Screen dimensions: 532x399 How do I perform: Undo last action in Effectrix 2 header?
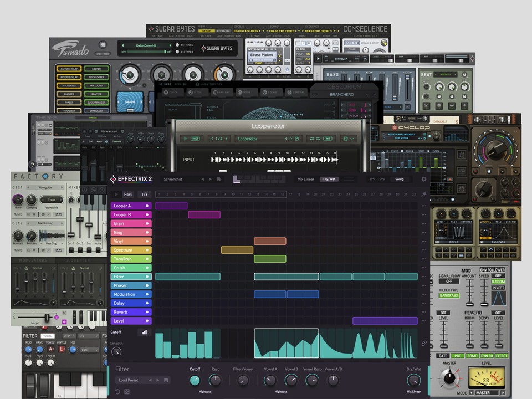(372, 179)
